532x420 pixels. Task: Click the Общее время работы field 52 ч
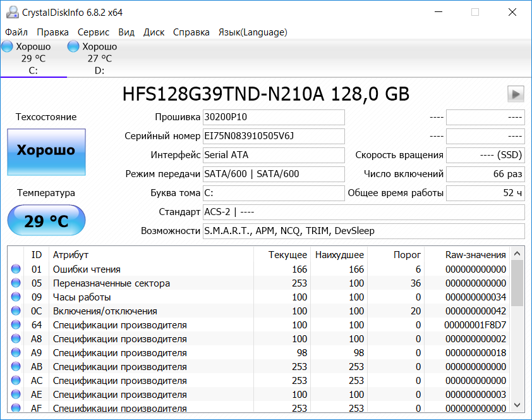[x=485, y=193]
